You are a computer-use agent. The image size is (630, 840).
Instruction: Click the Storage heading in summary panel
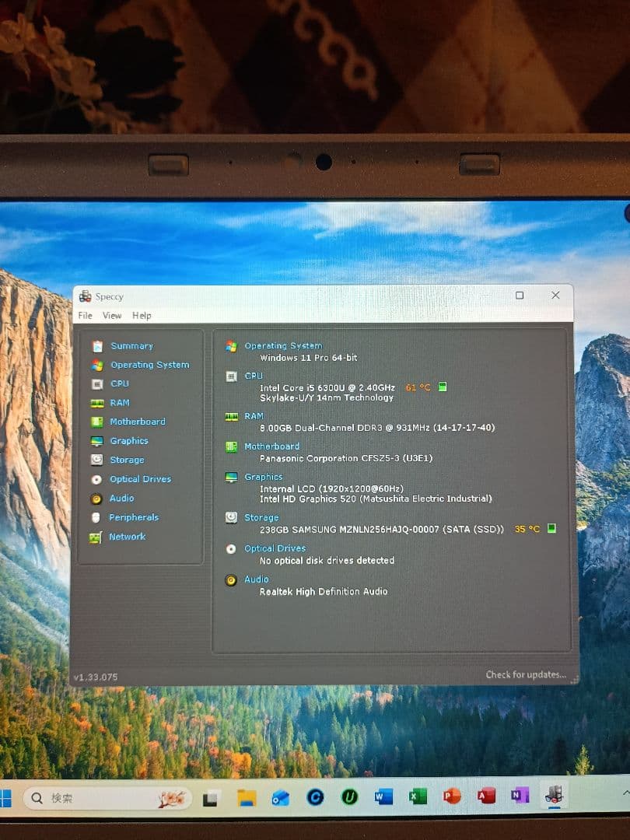click(x=261, y=517)
